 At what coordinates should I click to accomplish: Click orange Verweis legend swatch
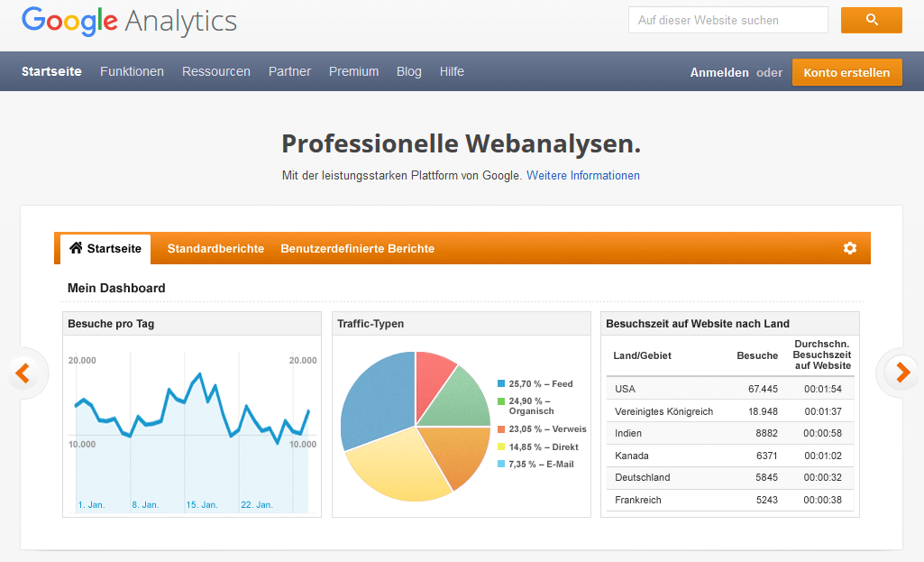[501, 429]
